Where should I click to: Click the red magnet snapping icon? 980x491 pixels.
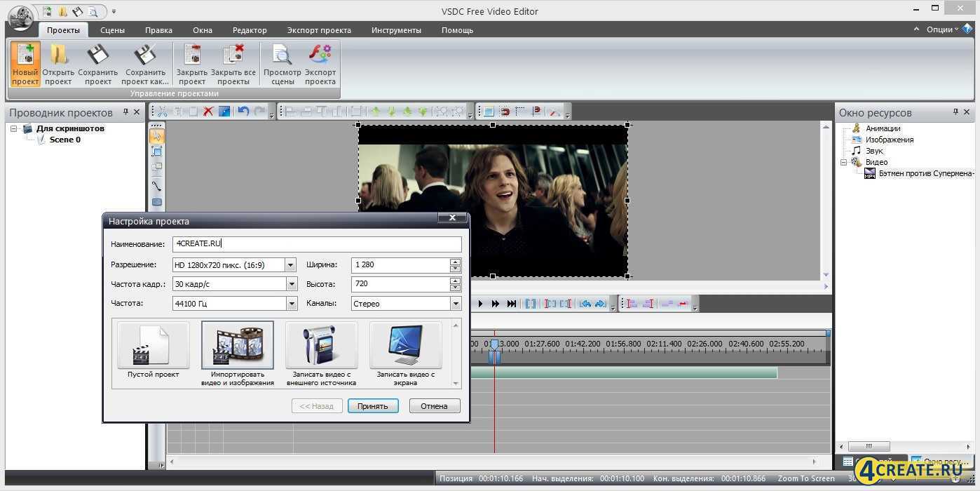tap(504, 112)
